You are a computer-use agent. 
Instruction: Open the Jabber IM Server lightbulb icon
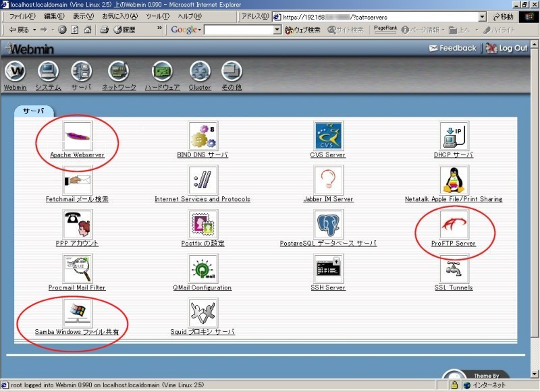(328, 179)
